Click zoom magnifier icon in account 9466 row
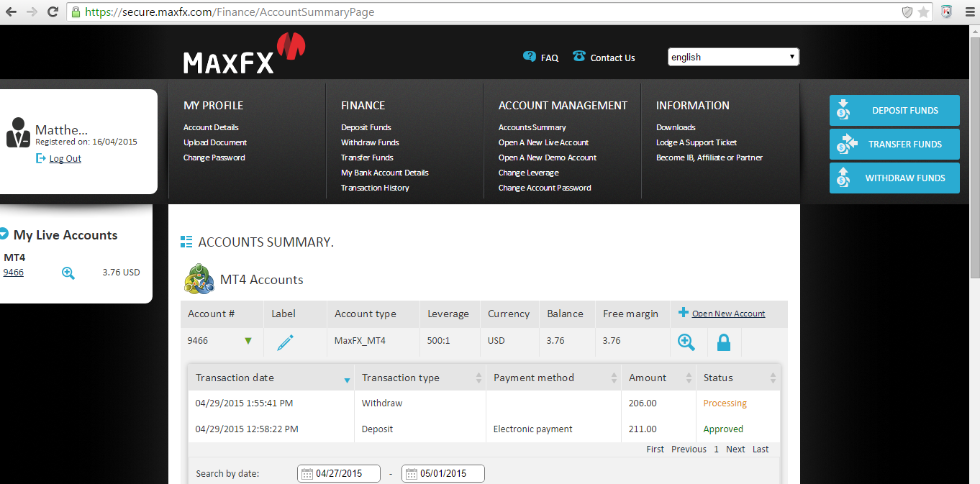This screenshot has width=980, height=484. [686, 342]
